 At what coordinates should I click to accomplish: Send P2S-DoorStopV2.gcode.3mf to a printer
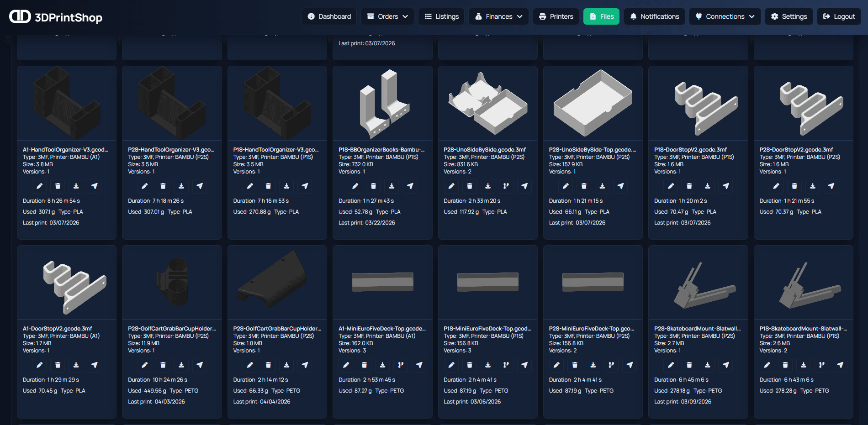pyautogui.click(x=831, y=186)
